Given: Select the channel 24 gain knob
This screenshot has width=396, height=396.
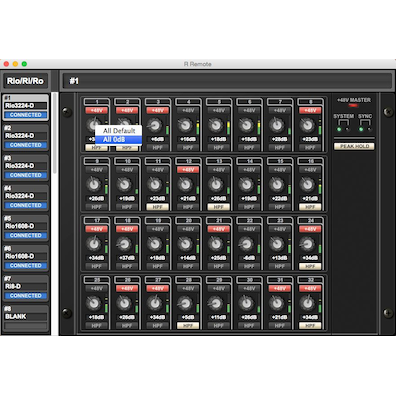Looking at the screenshot, I should tap(307, 244).
